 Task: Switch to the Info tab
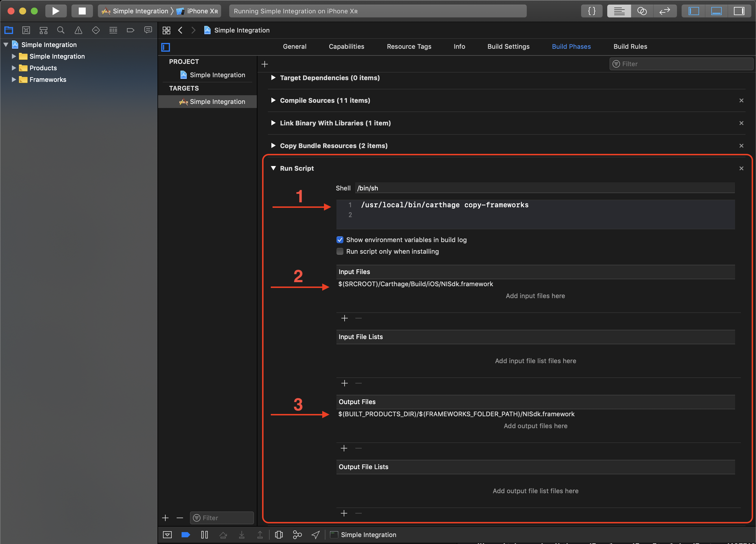tap(459, 47)
